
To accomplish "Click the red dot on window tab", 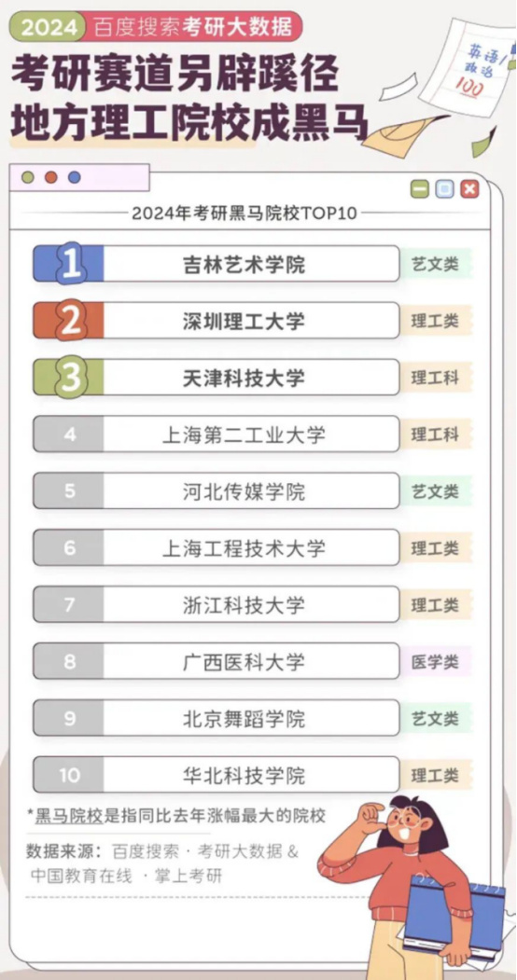I will coord(50,177).
